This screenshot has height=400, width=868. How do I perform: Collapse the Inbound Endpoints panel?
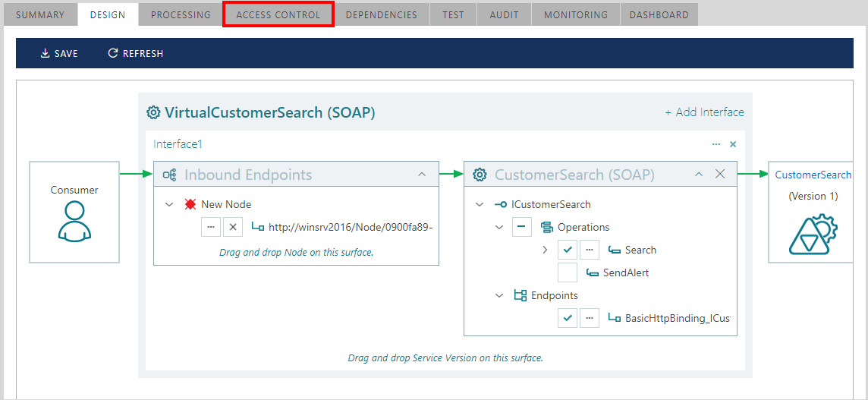point(422,175)
